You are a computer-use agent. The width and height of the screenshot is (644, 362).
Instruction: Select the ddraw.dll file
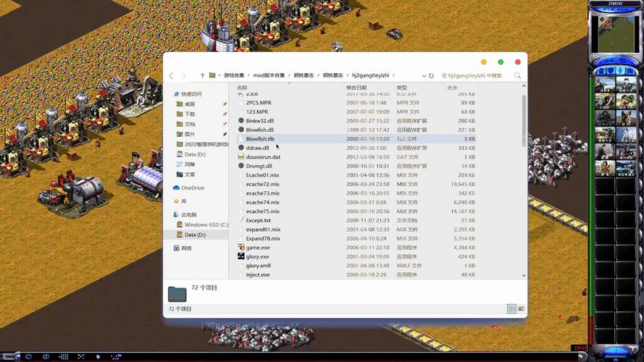pos(257,148)
